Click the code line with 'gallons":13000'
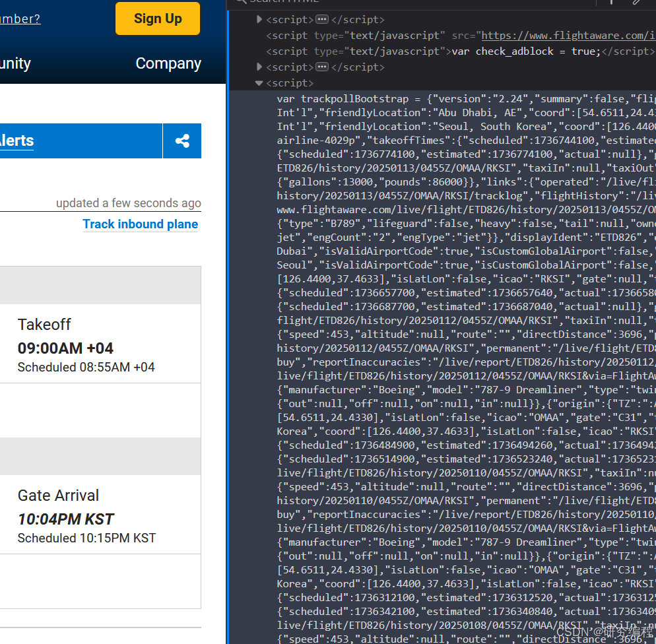Viewport: 656px width, 644px height. click(x=466, y=182)
